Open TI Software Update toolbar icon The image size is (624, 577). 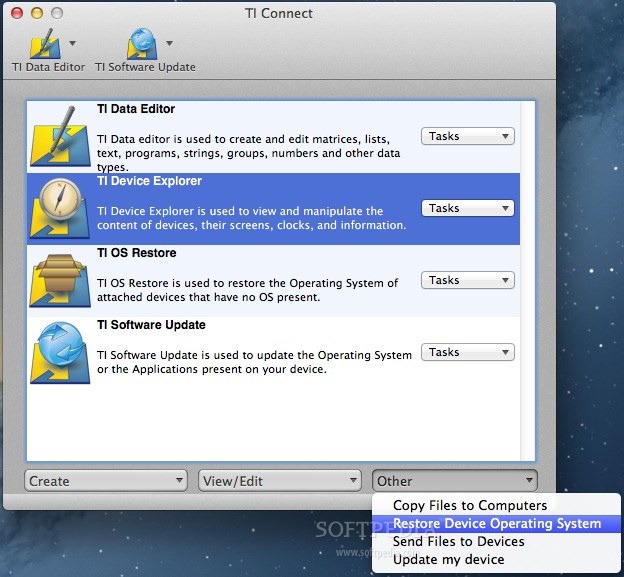pyautogui.click(x=142, y=43)
